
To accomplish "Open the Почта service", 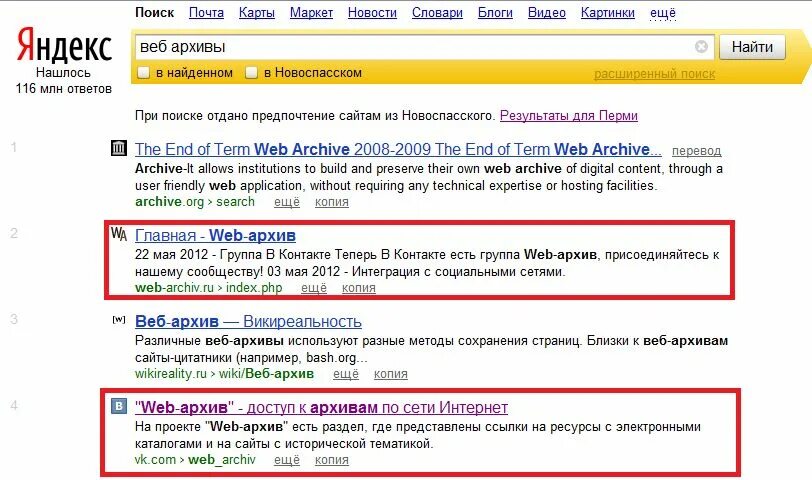I will pos(206,12).
